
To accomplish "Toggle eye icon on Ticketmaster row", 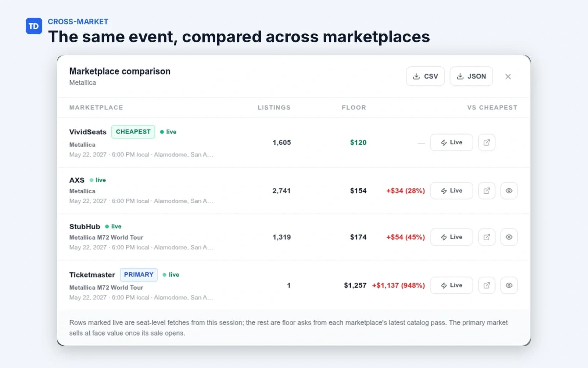I will point(509,285).
